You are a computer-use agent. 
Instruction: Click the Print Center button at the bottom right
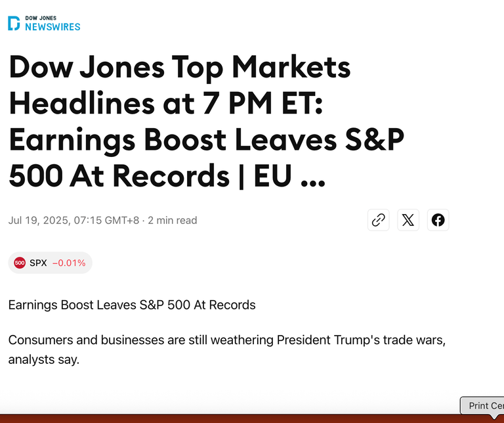(483, 406)
